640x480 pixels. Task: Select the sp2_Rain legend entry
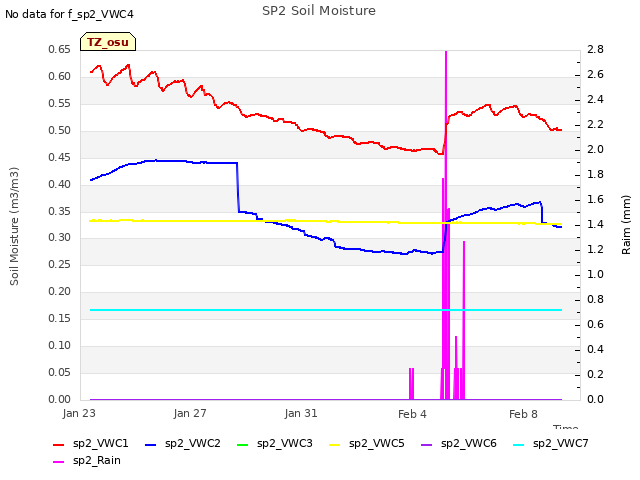87,460
